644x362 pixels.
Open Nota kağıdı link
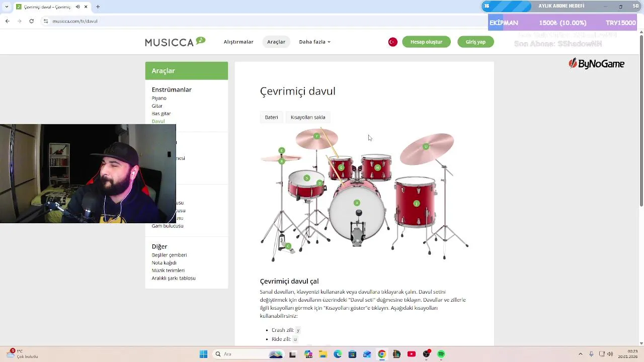[x=164, y=262]
